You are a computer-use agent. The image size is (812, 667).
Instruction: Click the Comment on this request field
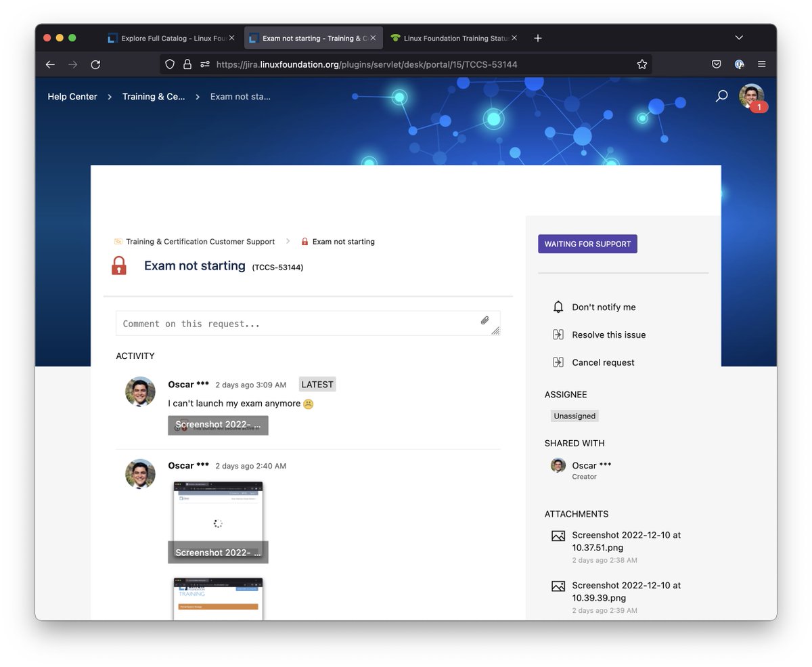(308, 324)
